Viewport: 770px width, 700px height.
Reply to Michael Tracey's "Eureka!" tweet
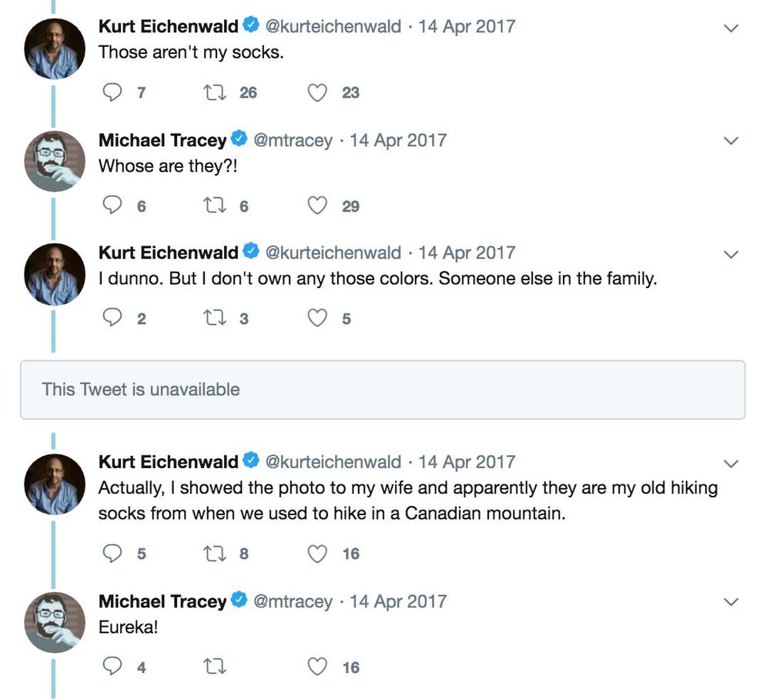coord(112,666)
